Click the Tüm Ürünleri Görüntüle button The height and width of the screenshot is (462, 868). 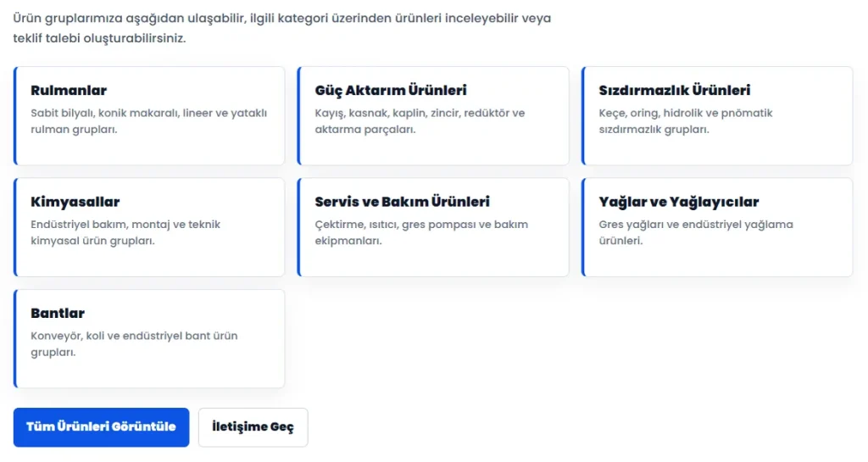click(x=102, y=427)
